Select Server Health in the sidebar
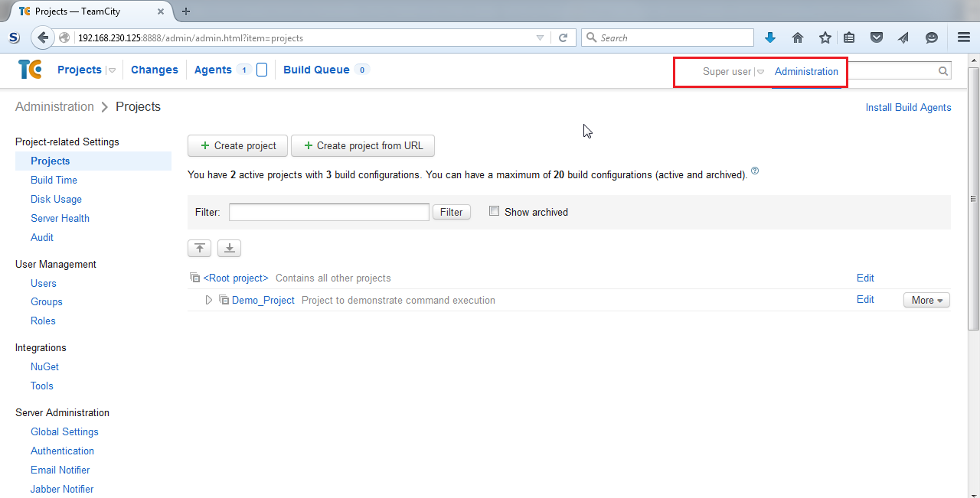The image size is (980, 498). pos(60,218)
